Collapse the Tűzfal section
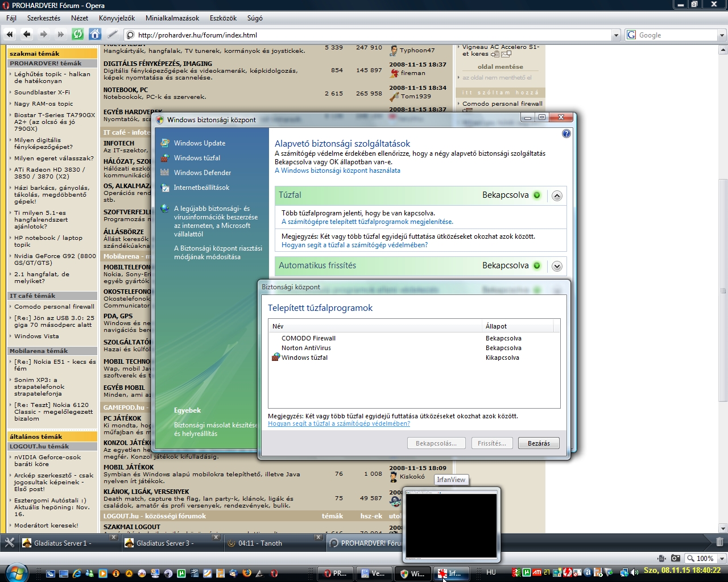728x582 pixels. tap(557, 196)
